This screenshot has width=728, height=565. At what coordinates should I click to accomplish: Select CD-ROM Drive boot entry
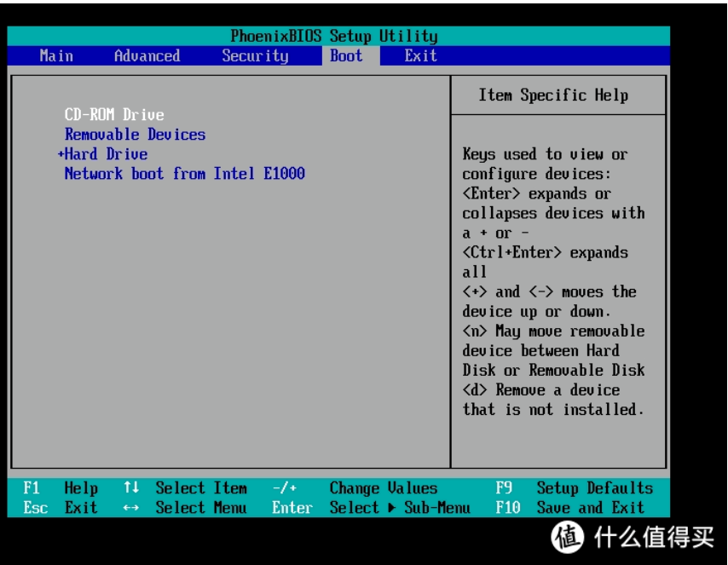114,115
